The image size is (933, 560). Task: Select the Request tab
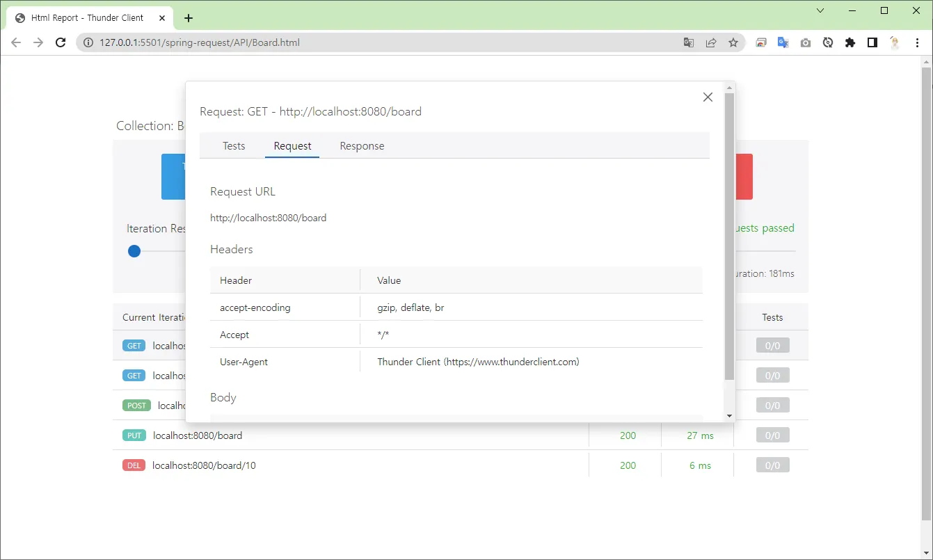pos(292,146)
